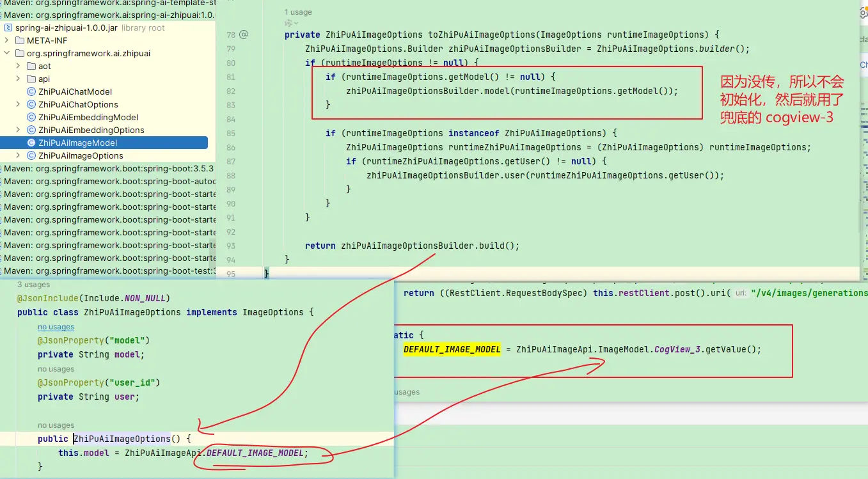868x479 pixels.
Task: Click the META-INF folder icon
Action: tap(20, 41)
